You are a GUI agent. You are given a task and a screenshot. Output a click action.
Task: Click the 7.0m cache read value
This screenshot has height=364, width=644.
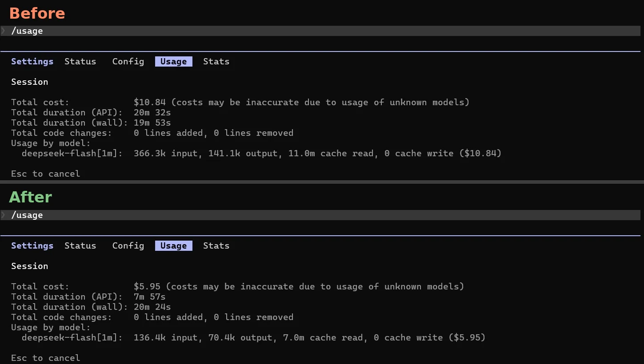(x=294, y=338)
